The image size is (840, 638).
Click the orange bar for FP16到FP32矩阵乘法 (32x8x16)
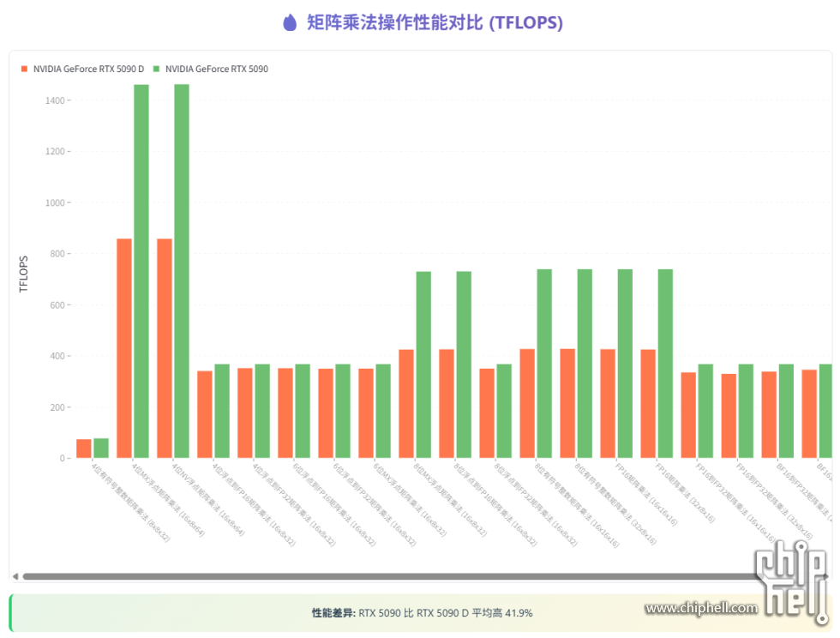click(729, 416)
